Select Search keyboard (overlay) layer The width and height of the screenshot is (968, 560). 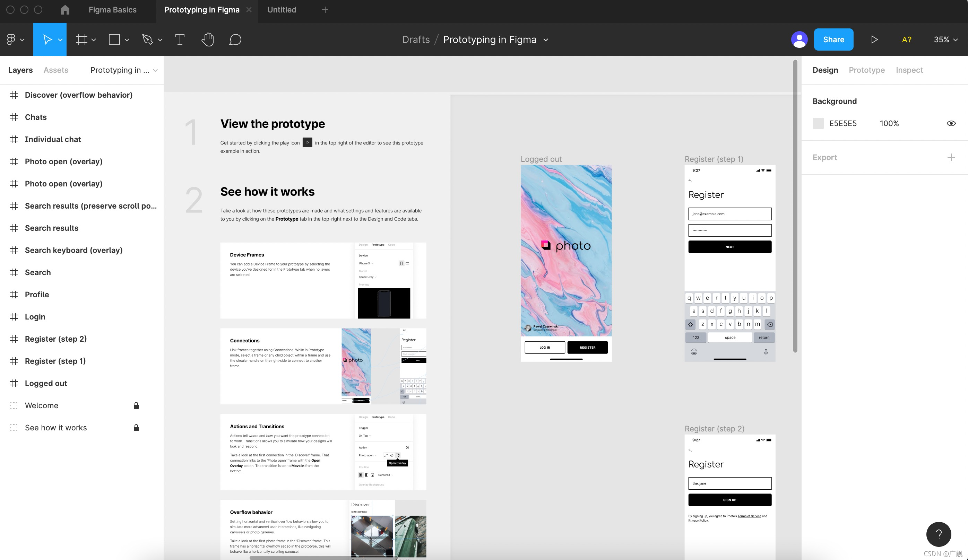[x=82, y=250]
